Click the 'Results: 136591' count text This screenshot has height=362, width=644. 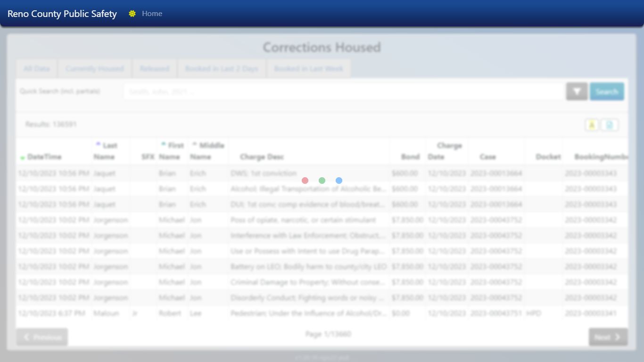51,124
